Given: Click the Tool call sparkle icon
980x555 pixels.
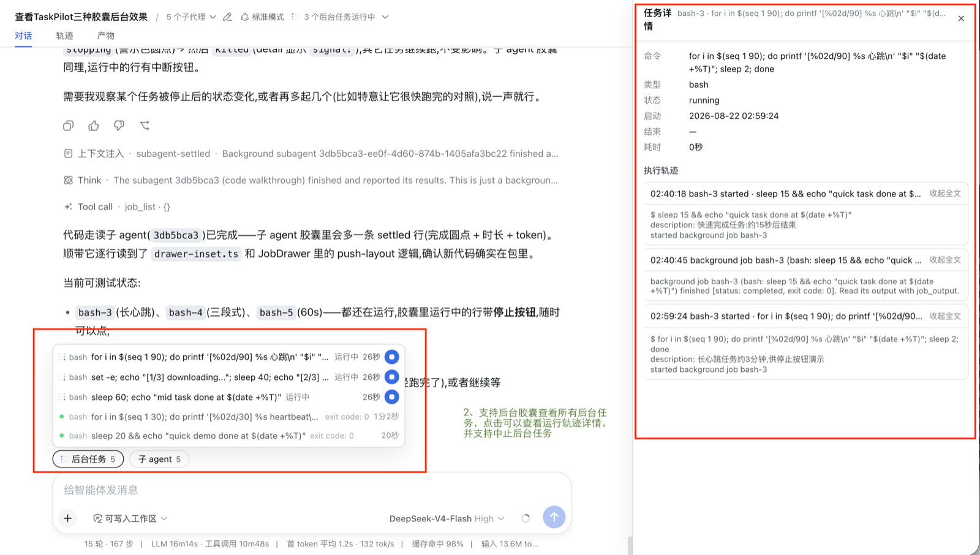Looking at the screenshot, I should (x=69, y=207).
